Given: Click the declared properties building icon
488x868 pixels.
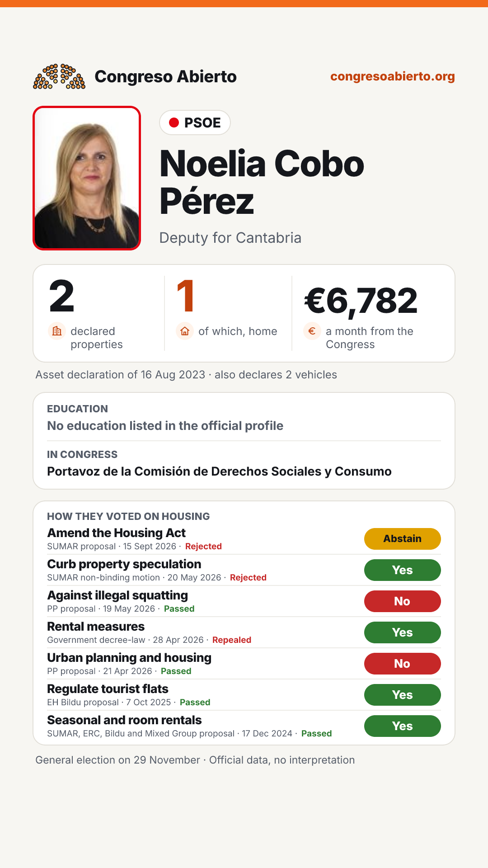Looking at the screenshot, I should pyautogui.click(x=57, y=331).
